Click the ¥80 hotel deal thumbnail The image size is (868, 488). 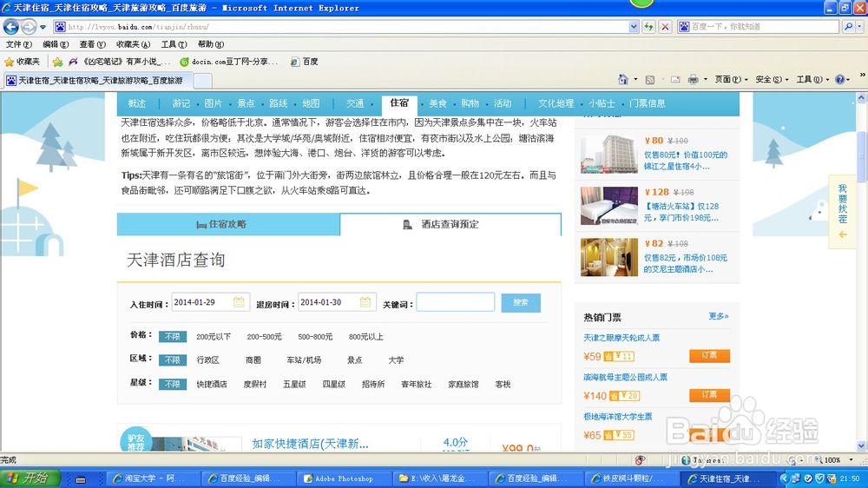coord(609,154)
